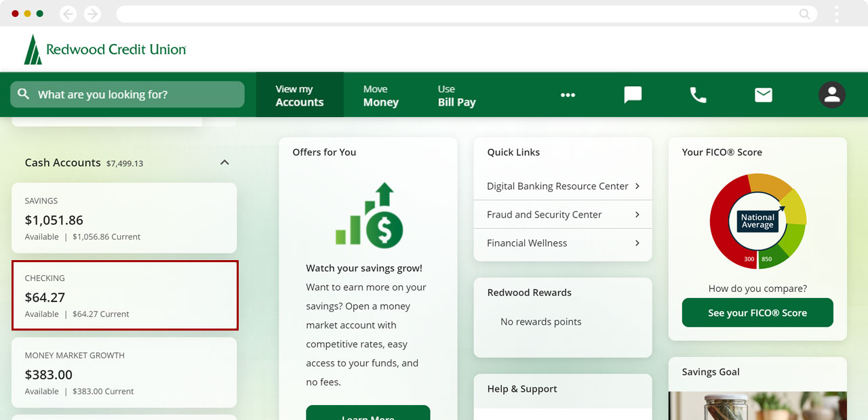Click the search magnifier icon in green bar
The height and width of the screenshot is (420, 868).
[x=24, y=94]
